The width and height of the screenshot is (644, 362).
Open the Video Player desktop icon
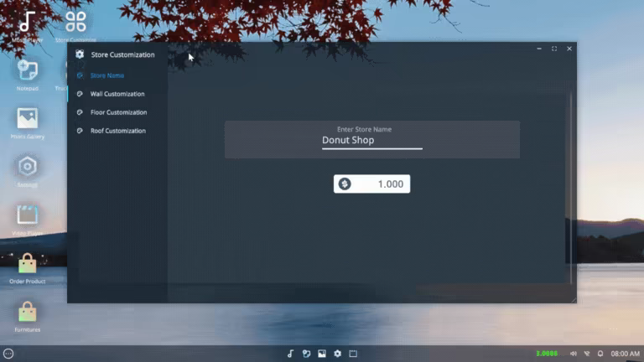pos(27,215)
